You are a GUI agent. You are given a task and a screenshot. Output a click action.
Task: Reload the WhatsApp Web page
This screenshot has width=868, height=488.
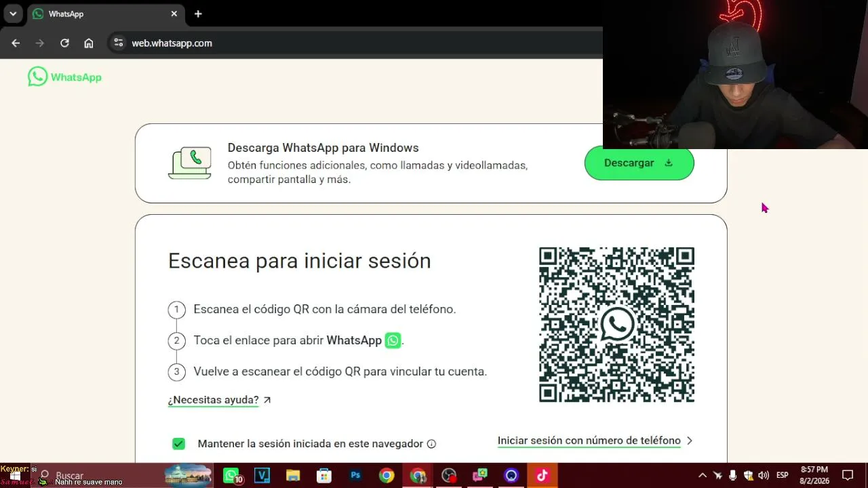[64, 43]
